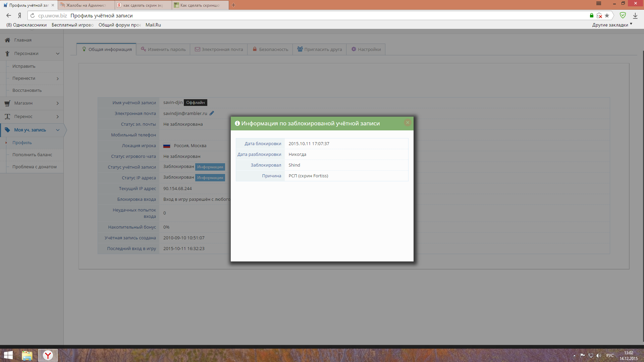Image resolution: width=644 pixels, height=362 pixels.
Task: Click Информация button next to account status
Action: pyautogui.click(x=210, y=167)
